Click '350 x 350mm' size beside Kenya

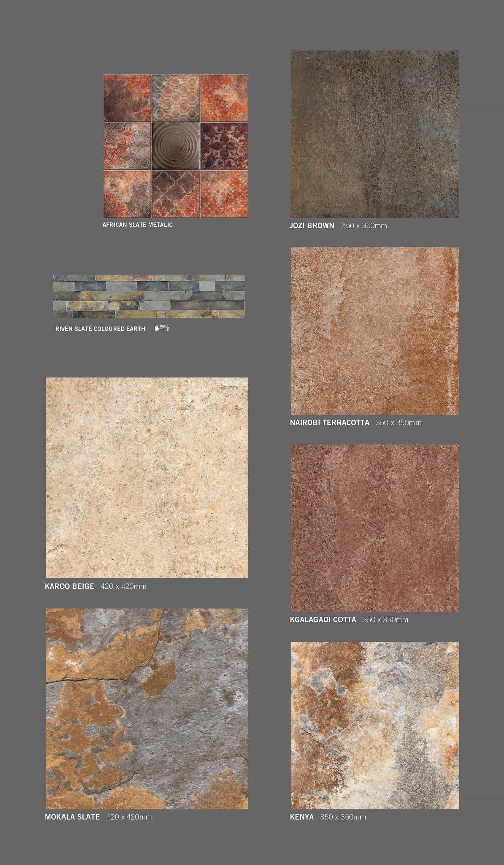[343, 818]
